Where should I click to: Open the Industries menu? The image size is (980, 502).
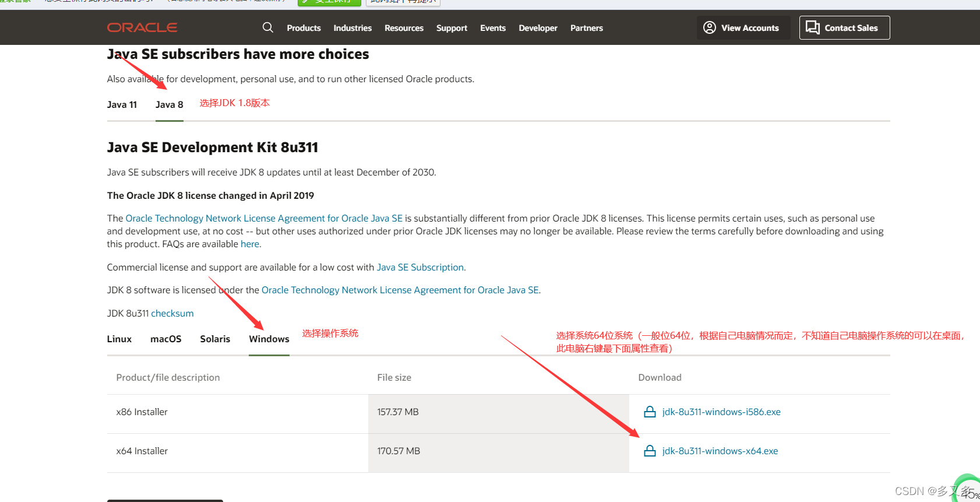352,28
